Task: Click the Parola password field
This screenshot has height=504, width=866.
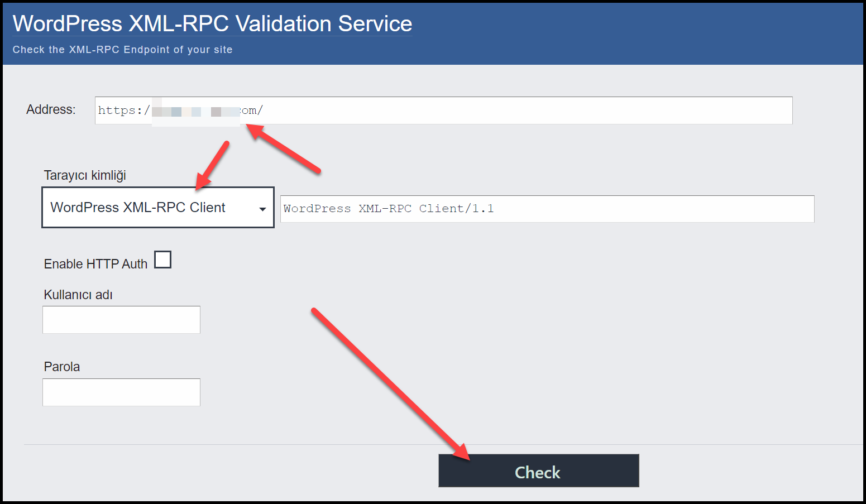Action: point(121,392)
